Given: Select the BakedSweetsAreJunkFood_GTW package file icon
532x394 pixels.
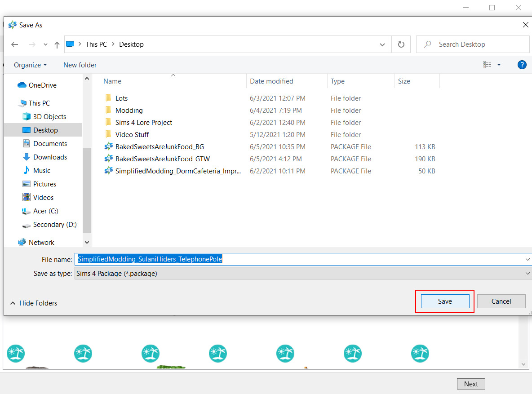Looking at the screenshot, I should (x=109, y=159).
